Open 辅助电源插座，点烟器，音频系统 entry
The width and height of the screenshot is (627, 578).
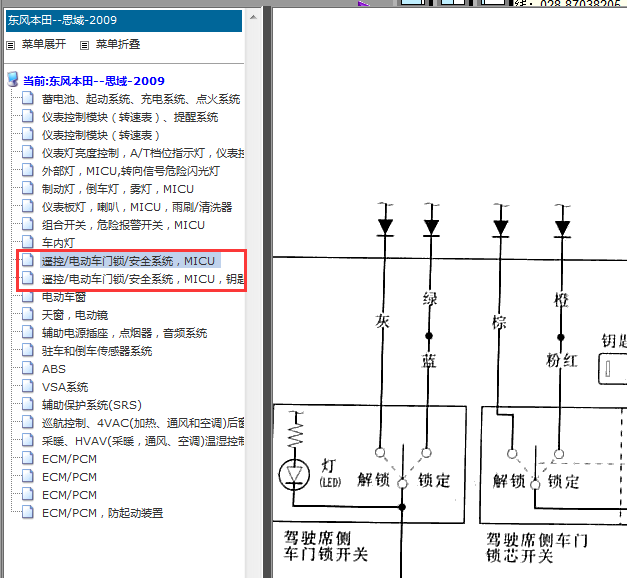pos(124,333)
